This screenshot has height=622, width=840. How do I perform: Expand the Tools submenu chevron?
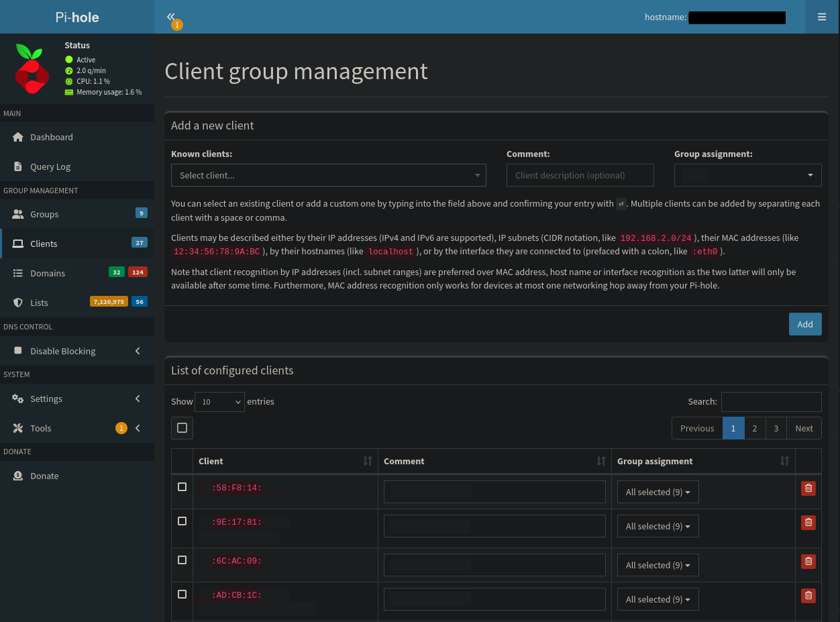click(138, 428)
